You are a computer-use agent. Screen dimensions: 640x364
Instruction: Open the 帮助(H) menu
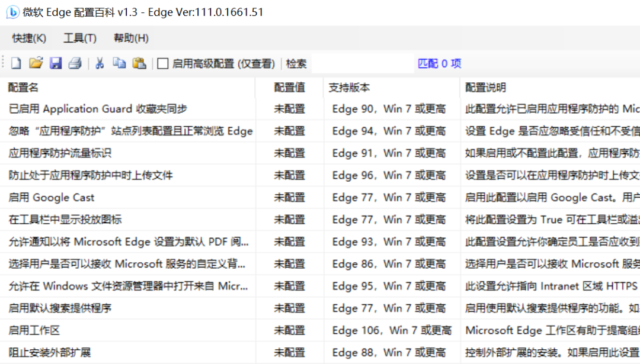click(x=131, y=38)
